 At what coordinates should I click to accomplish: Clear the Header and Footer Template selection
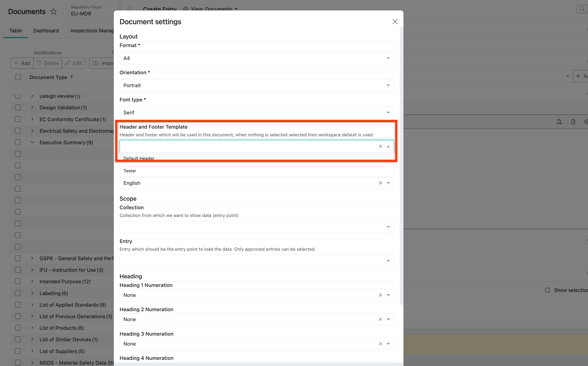click(x=380, y=146)
